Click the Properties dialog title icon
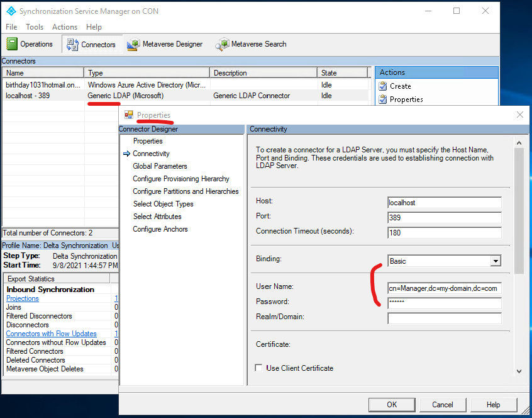This screenshot has width=532, height=418. click(128, 115)
